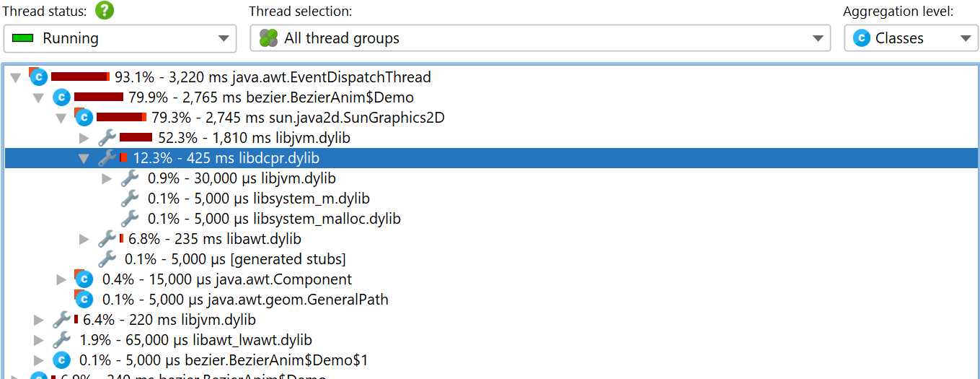980x379 pixels.
Task: Open the Aggregation level Classes dropdown
Action: (x=911, y=38)
